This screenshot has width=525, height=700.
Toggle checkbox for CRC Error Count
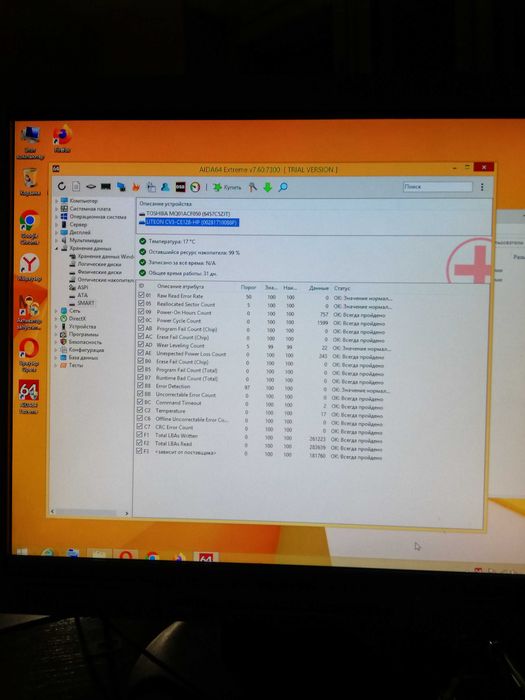click(x=141, y=427)
